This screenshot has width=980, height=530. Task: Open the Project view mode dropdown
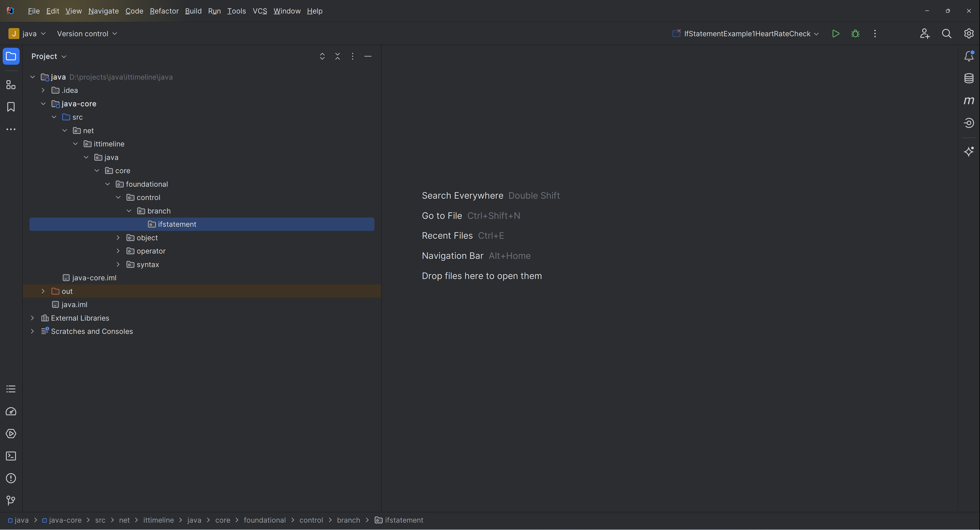[49, 56]
